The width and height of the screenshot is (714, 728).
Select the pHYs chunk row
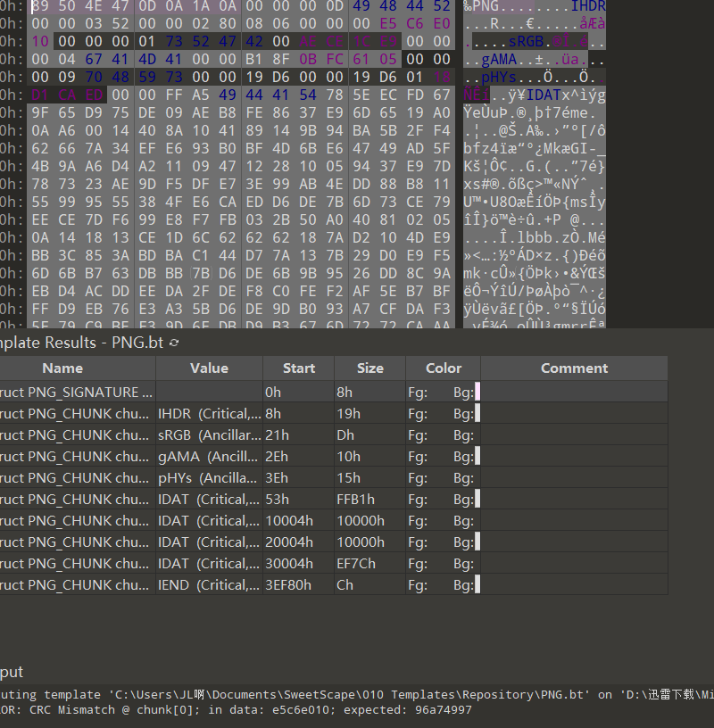[x=76, y=477]
